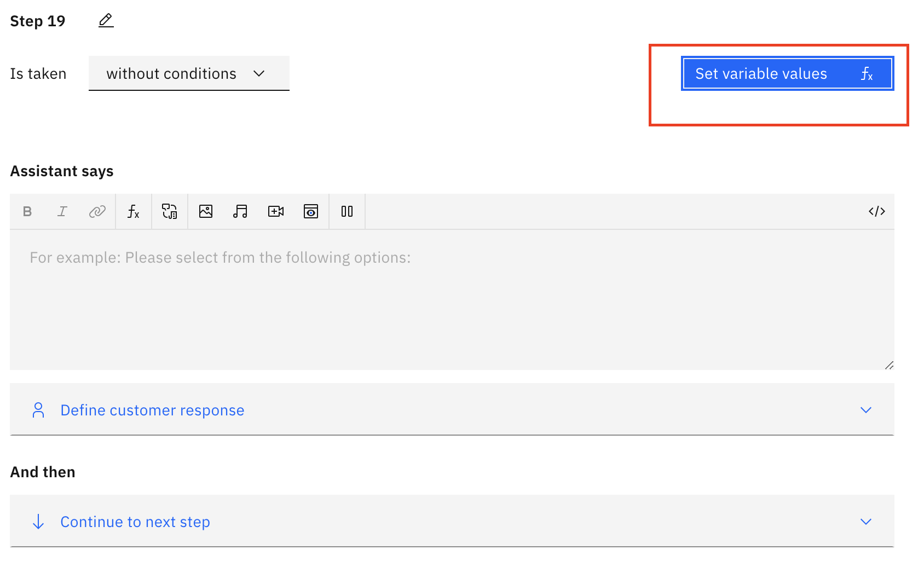Click the dynamic options icon beside fx
This screenshot has width=924, height=567.
click(x=170, y=211)
